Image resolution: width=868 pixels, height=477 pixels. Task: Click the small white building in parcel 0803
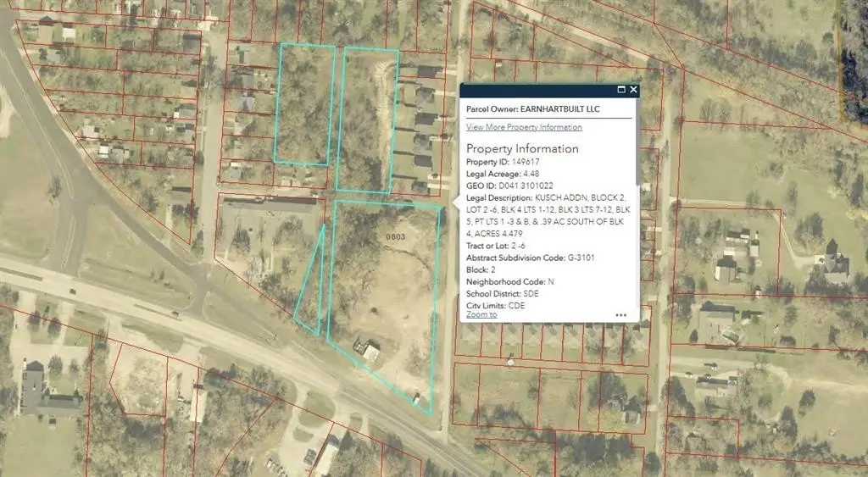point(370,350)
